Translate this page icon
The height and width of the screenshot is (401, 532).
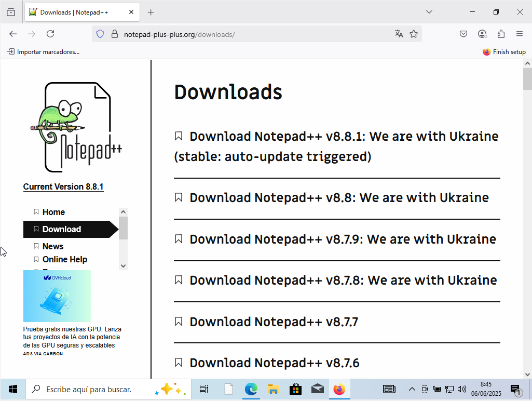coord(399,34)
